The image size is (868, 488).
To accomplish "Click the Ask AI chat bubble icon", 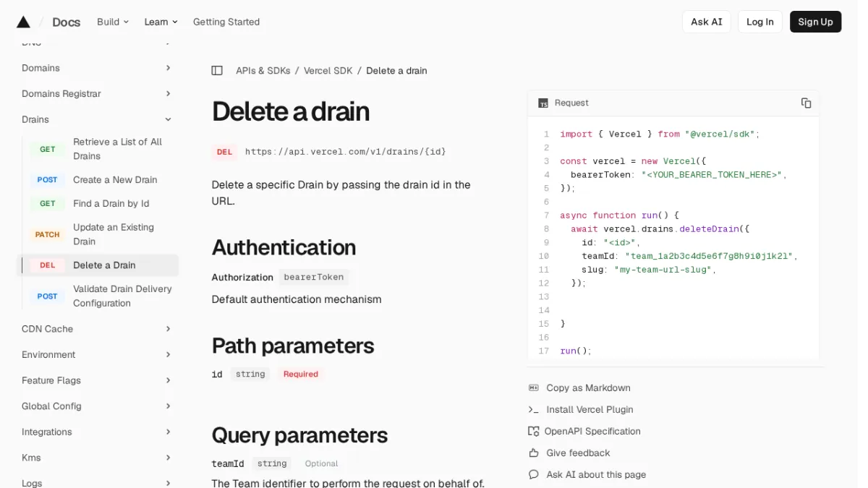I will [534, 475].
